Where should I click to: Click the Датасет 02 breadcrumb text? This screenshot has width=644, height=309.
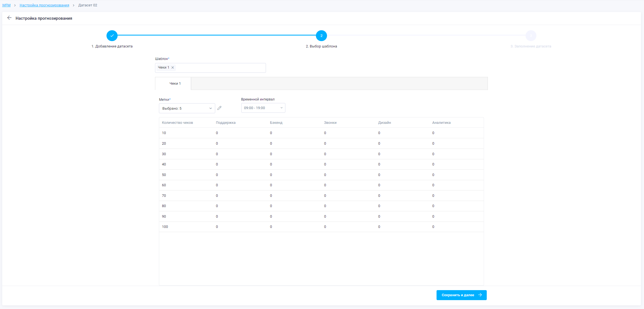coord(88,5)
